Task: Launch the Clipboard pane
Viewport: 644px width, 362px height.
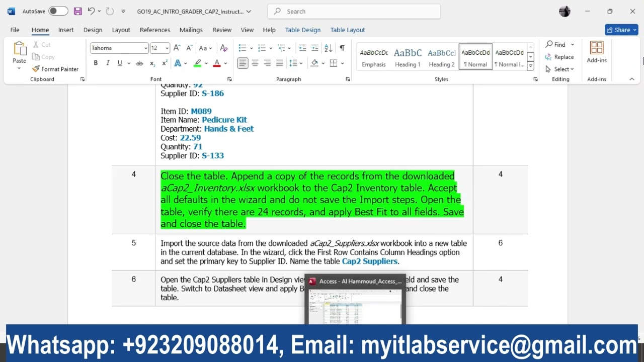Action: [83, 79]
